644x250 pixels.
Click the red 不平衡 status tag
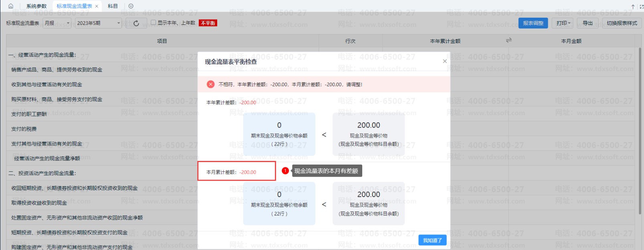point(208,23)
